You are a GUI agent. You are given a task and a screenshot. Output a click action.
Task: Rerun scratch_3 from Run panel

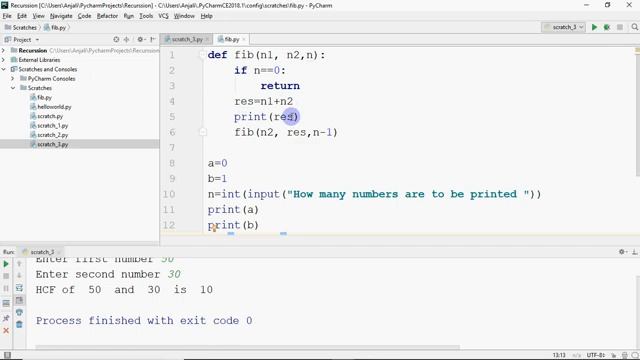(6, 264)
